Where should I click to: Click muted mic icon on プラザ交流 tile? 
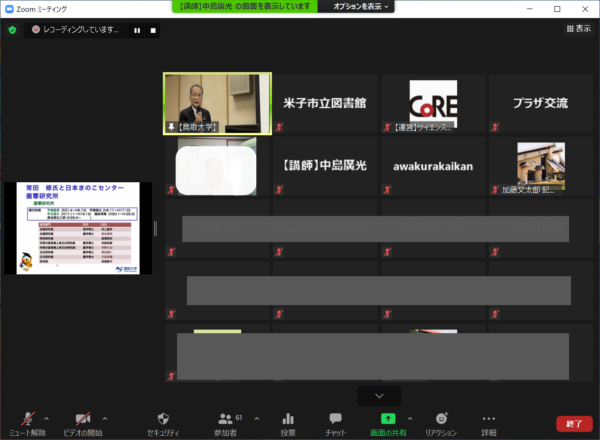tap(495, 127)
